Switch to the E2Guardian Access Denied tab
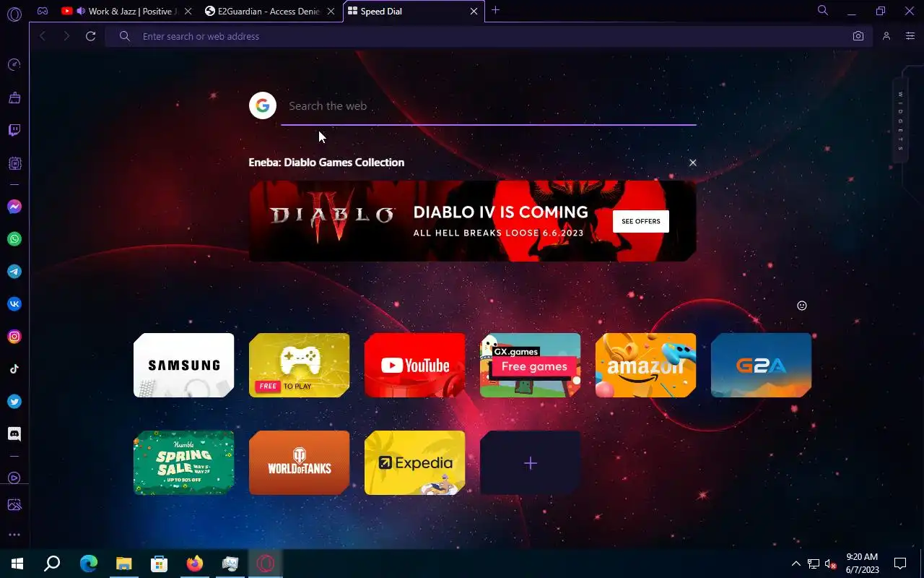The width and height of the screenshot is (924, 578). point(269,12)
